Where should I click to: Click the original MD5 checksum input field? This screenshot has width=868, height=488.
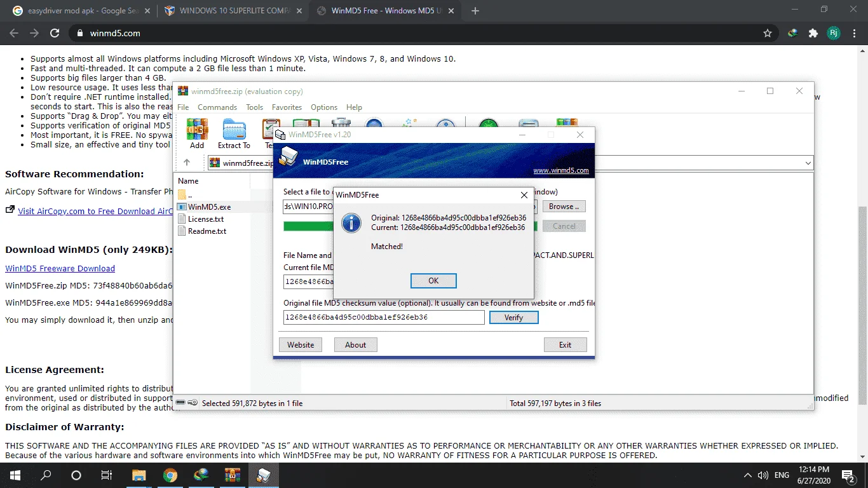point(384,317)
